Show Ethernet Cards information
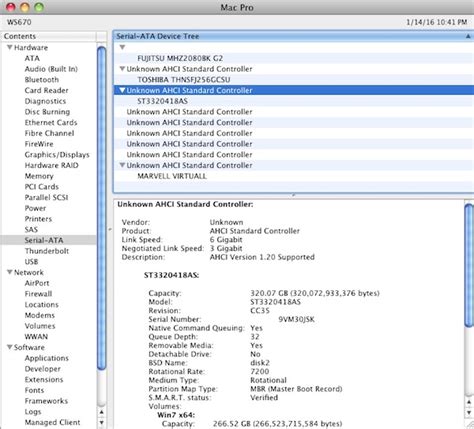The image size is (474, 429). [51, 122]
